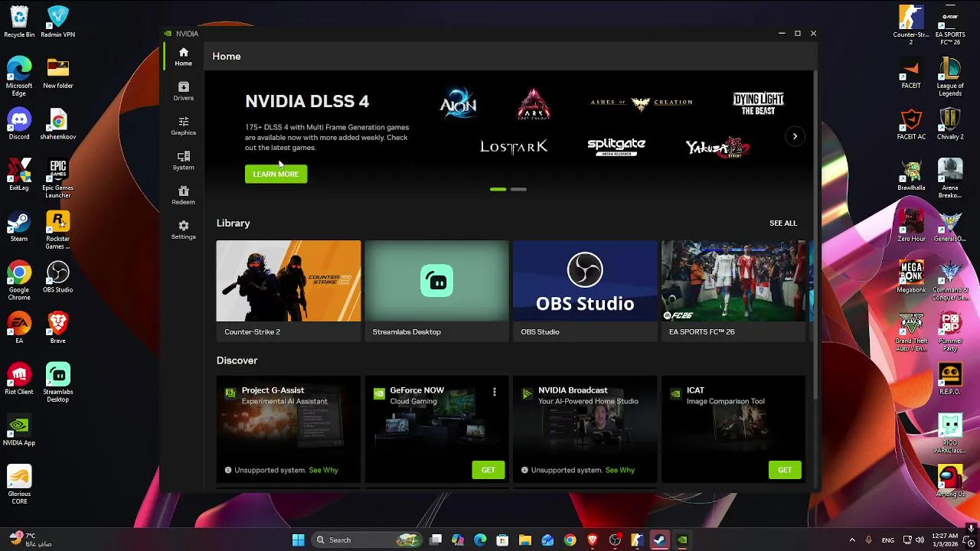Open the Redeem section in sidebar
The width and height of the screenshot is (980, 551).
(x=183, y=195)
